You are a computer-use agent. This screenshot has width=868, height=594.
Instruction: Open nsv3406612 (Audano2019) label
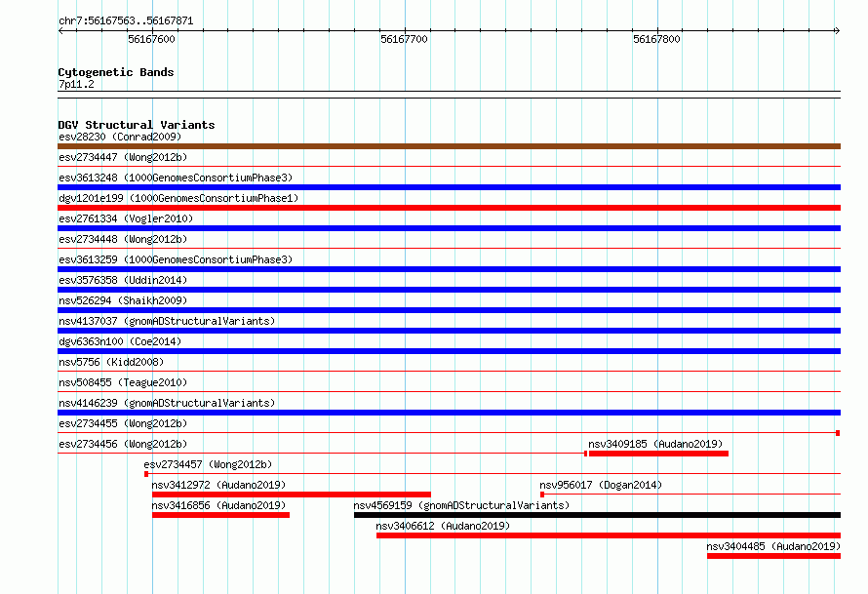tap(443, 526)
